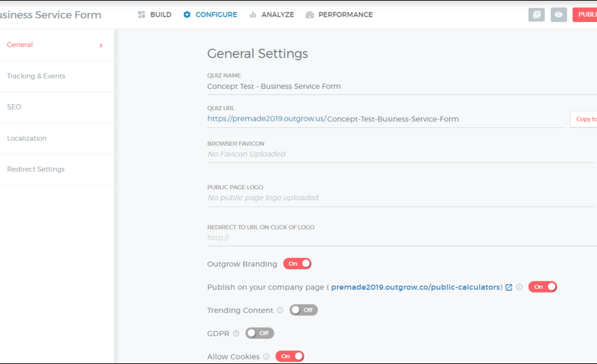Turn on the GDPR toggle
This screenshot has height=364, width=597.
click(x=259, y=334)
